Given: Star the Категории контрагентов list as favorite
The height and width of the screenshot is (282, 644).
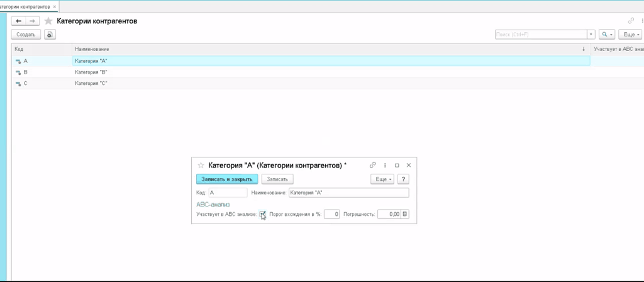Looking at the screenshot, I should pos(48,21).
